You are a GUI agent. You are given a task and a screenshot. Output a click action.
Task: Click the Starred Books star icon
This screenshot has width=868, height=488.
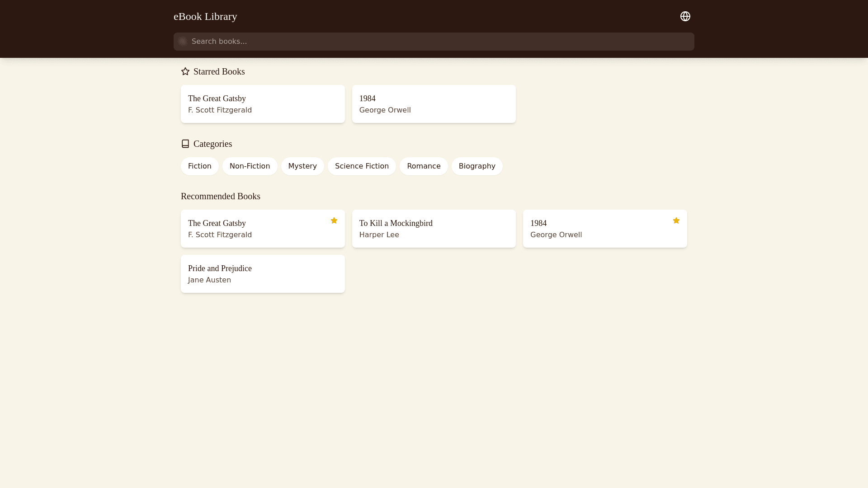[x=185, y=71]
